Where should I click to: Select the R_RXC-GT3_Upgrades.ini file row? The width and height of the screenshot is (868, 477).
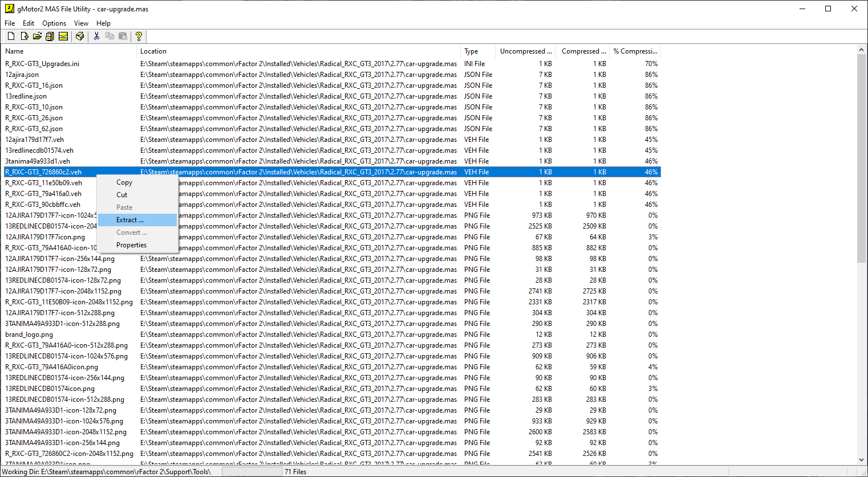click(42, 64)
